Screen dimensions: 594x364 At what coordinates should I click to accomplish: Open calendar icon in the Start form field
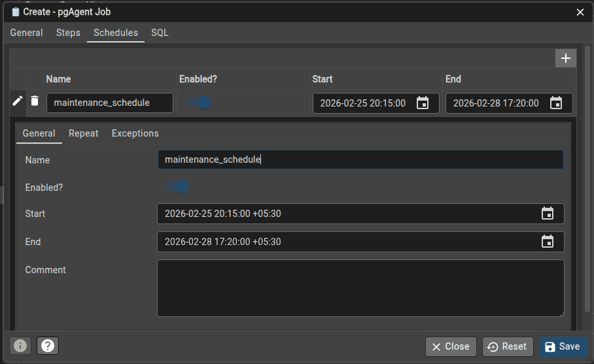pos(548,214)
